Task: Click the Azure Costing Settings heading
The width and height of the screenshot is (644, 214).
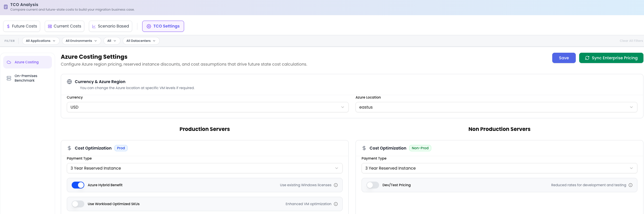Action: (x=94, y=57)
